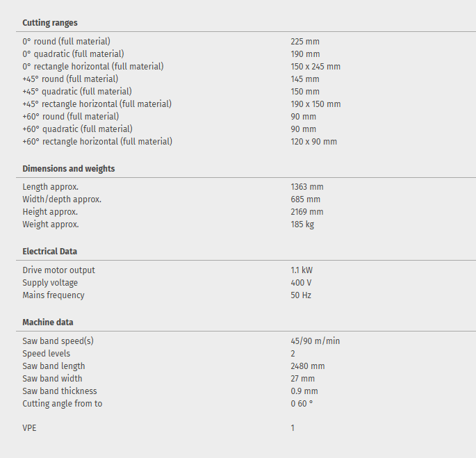
Task: Select the 225 mm cutting range value
Action: click(x=305, y=42)
